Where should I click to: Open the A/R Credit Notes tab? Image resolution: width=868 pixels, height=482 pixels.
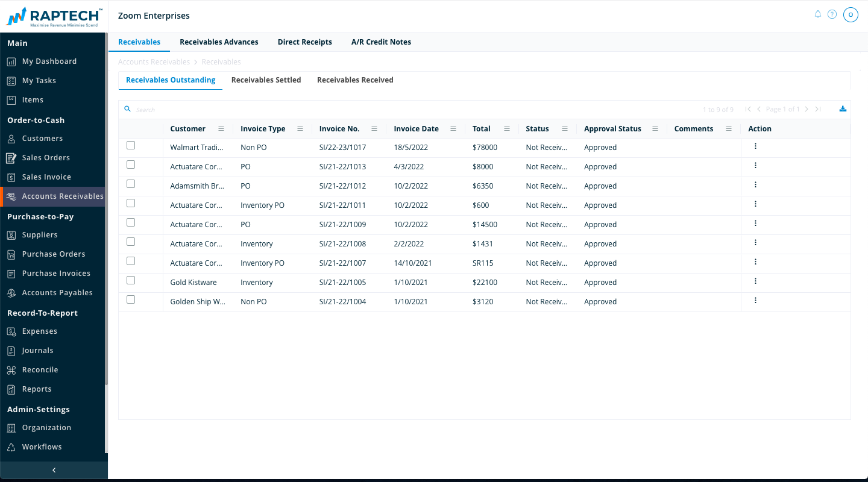(x=381, y=42)
